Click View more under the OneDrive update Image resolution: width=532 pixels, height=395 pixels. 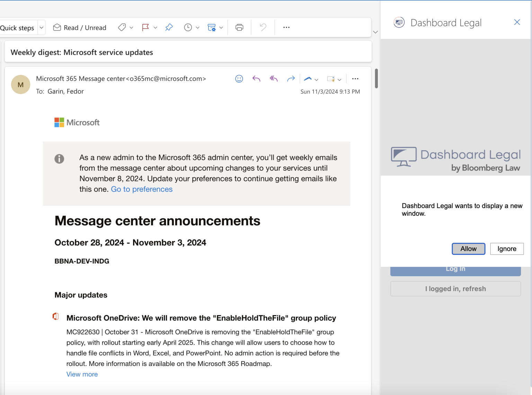(82, 374)
